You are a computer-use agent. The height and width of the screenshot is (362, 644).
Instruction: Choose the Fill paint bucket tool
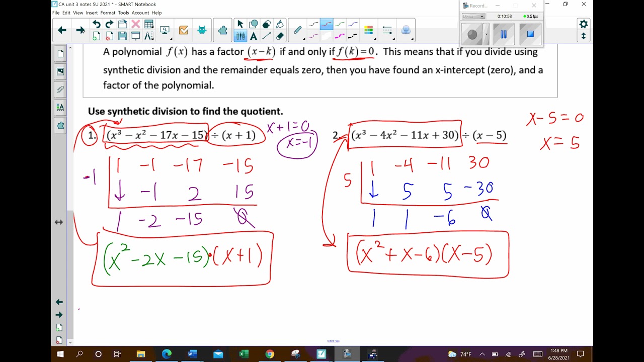click(280, 24)
